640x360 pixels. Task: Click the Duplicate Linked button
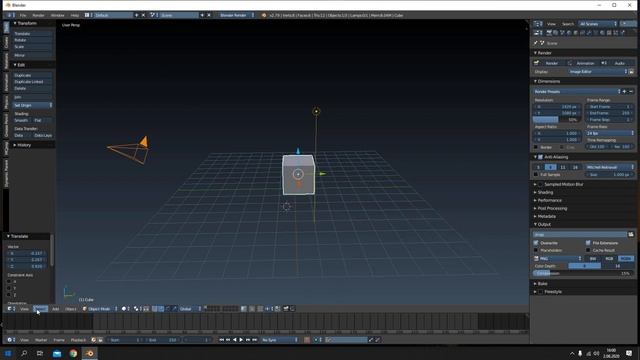32,82
